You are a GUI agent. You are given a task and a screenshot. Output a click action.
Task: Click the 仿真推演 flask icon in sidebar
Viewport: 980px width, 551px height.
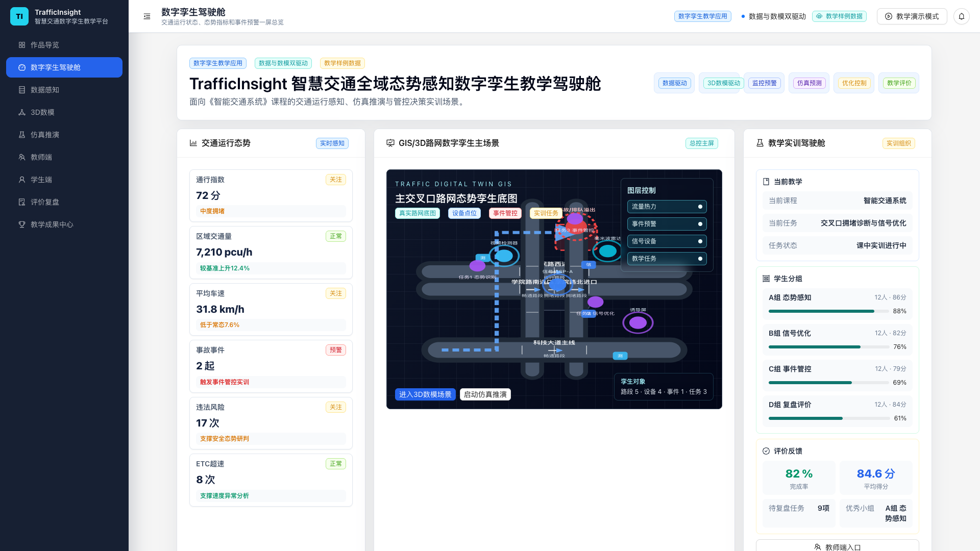pyautogui.click(x=22, y=135)
